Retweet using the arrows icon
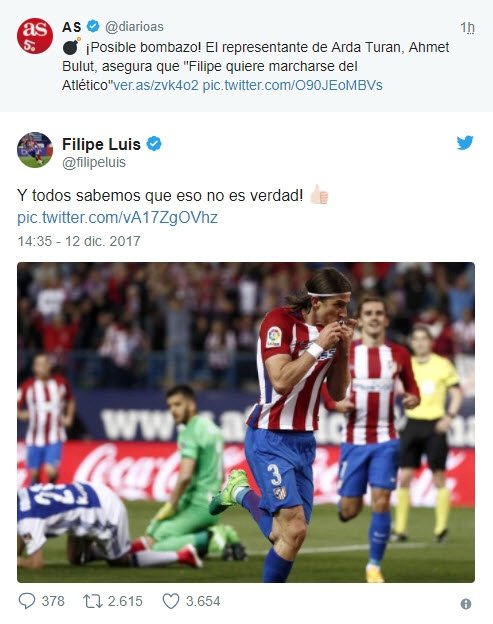Screen dimensions: 493x624 pyautogui.click(x=93, y=601)
